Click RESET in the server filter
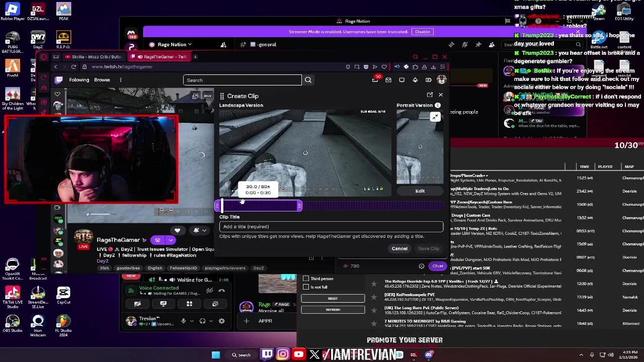Image resolution: width=644 pixels, height=362 pixels. tap(333, 299)
